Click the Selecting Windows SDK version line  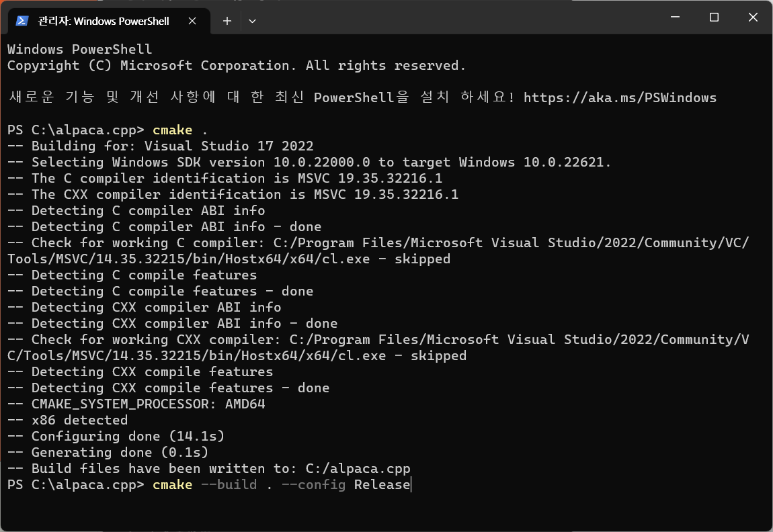(309, 162)
